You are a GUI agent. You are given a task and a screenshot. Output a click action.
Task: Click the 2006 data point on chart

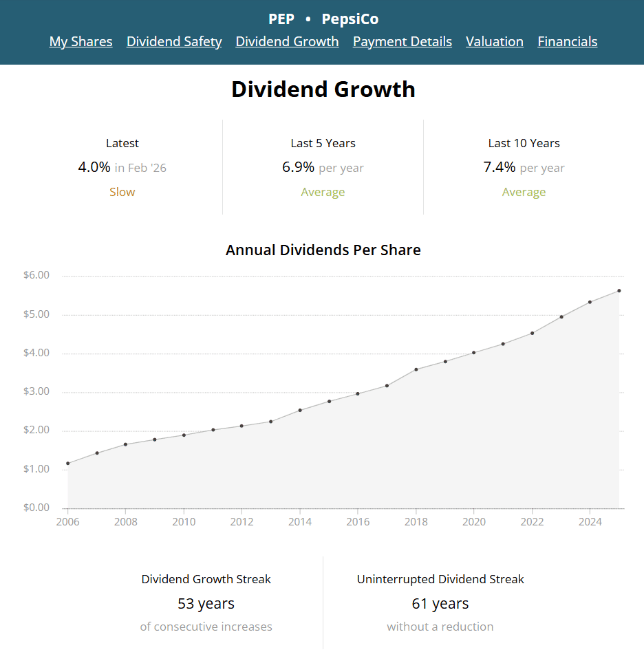(68, 464)
